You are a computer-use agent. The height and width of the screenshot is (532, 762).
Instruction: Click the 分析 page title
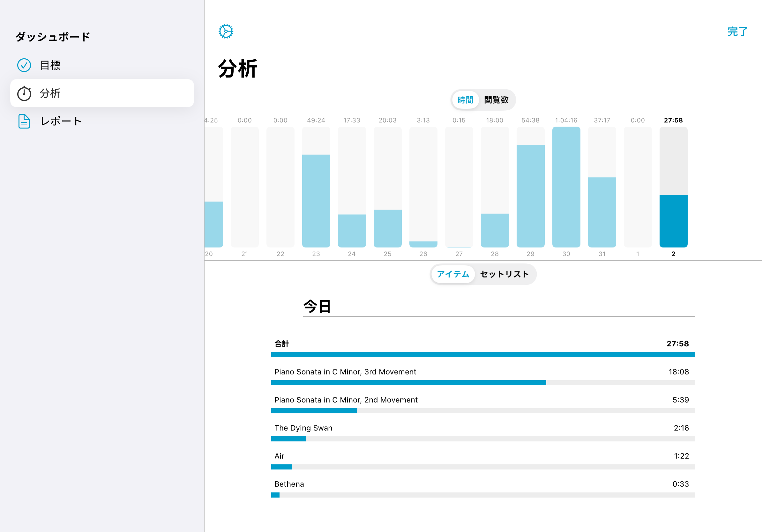pos(238,69)
